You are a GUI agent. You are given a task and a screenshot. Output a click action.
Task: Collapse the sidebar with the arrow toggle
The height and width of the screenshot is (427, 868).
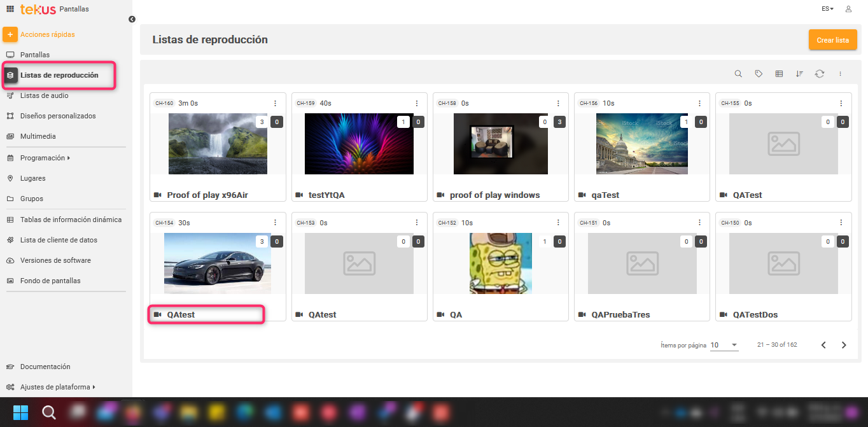pos(132,19)
